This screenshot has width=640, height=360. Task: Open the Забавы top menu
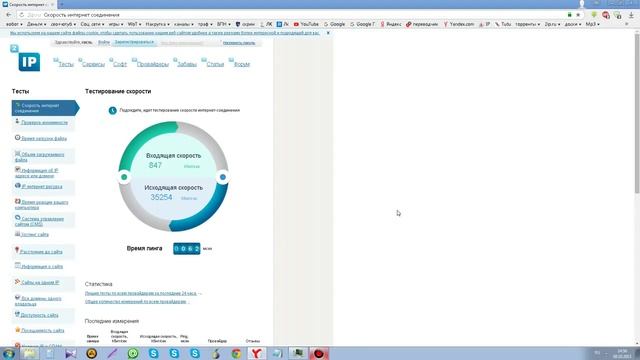(x=187, y=64)
